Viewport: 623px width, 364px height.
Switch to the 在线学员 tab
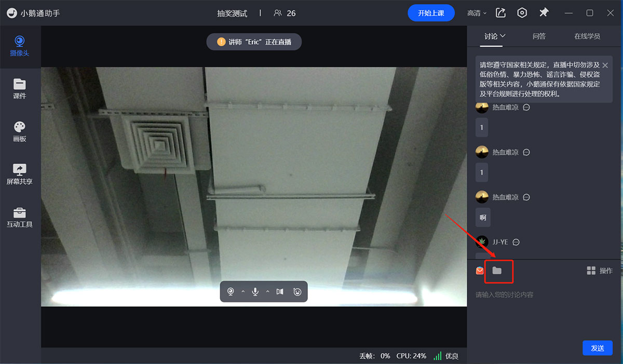587,36
